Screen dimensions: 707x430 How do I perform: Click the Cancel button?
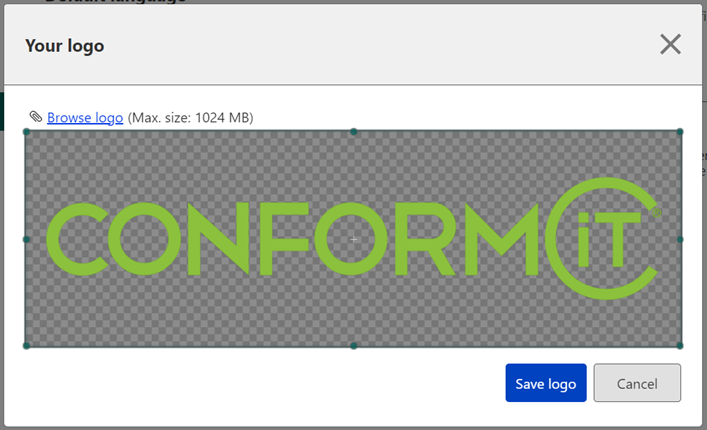click(637, 383)
